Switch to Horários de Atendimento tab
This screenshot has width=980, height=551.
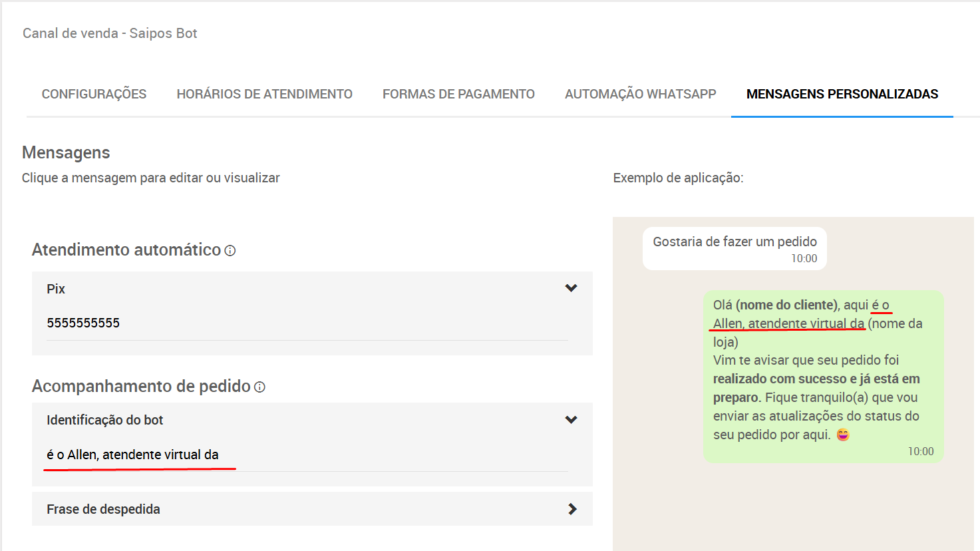pyautogui.click(x=264, y=94)
